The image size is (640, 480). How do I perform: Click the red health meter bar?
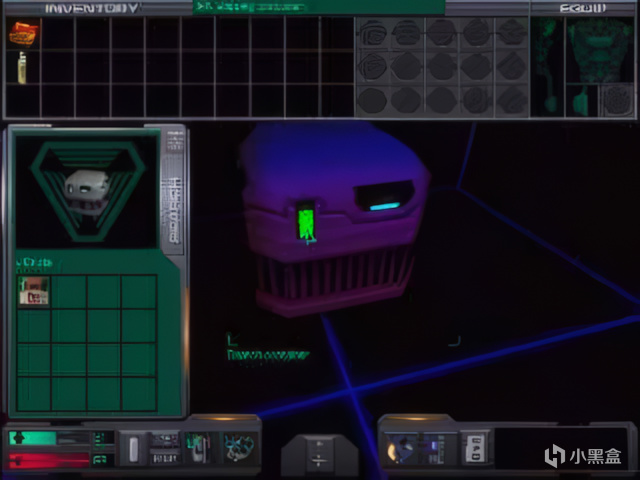[x=49, y=460]
